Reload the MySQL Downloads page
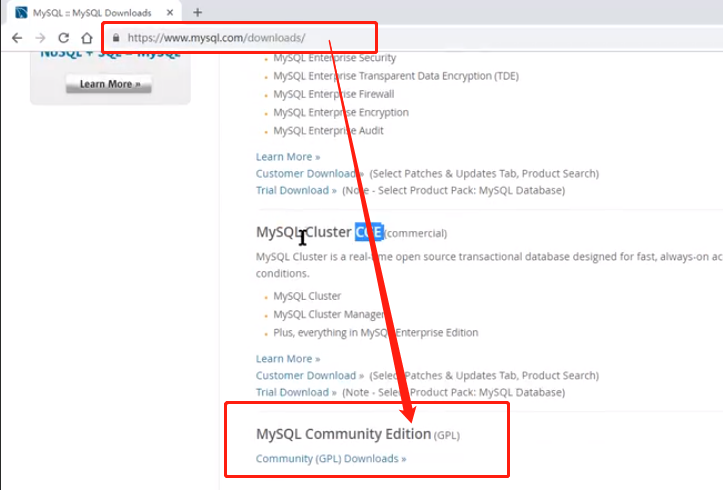 (x=64, y=38)
